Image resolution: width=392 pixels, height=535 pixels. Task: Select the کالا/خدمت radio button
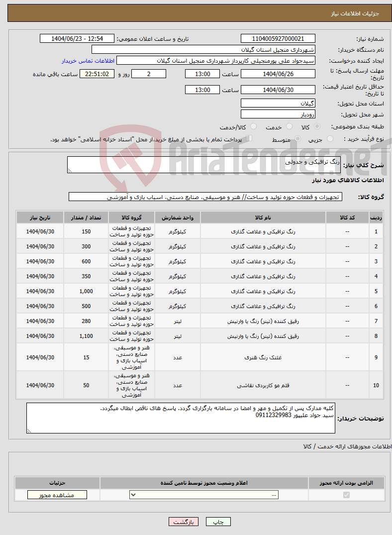tap(254, 126)
